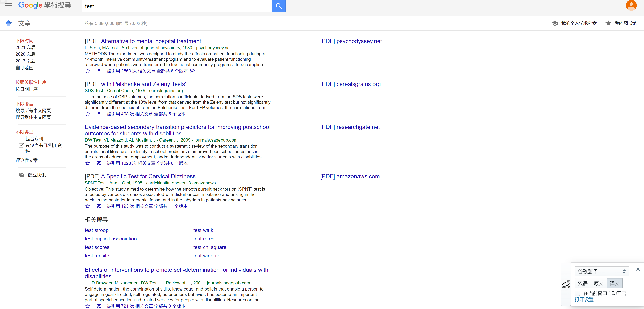Expand more options arrows on first result
Screen dimensions: 644x309
192,71
